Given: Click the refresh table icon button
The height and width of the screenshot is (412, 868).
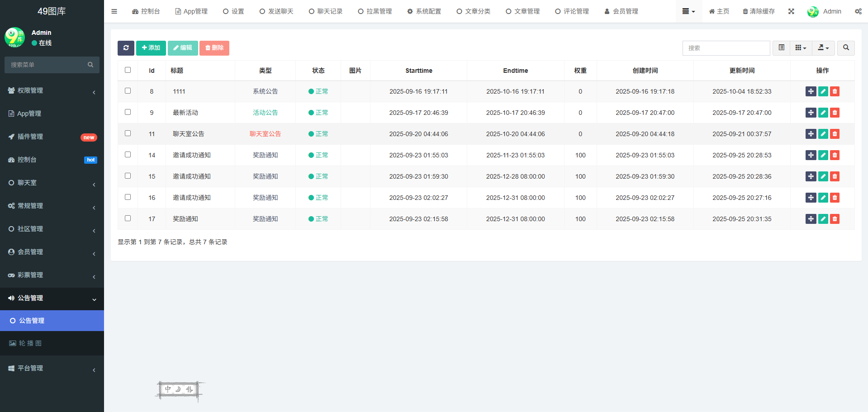Looking at the screenshot, I should pos(126,48).
